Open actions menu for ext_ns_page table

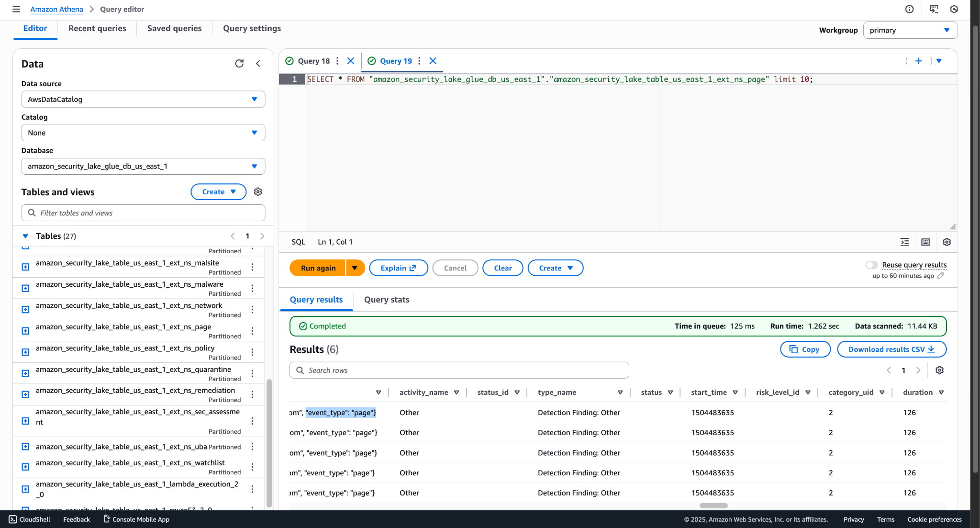[x=252, y=331]
